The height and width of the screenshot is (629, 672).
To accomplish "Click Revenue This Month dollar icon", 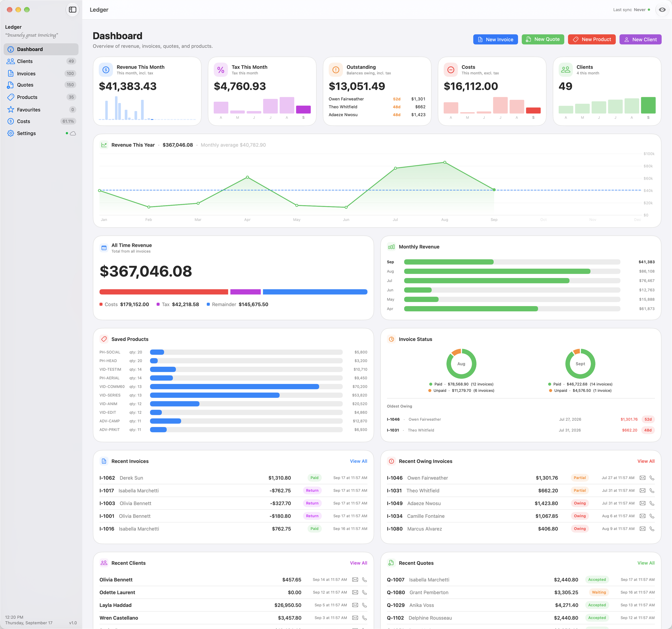I will (106, 70).
